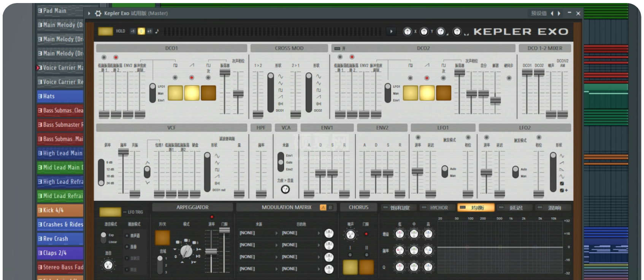The image size is (644, 280).
Task: Set VCA source switch to Gate
Action: click(281, 162)
